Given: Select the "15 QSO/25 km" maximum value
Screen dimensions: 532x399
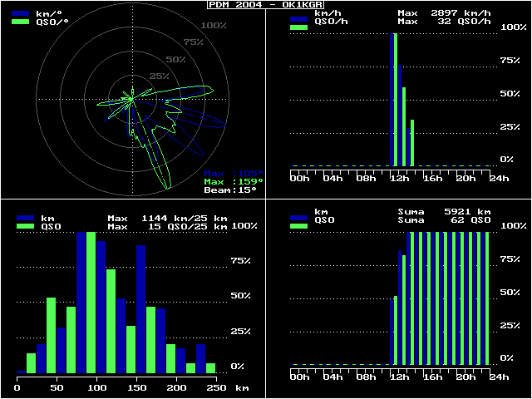Looking at the screenshot, I should click(x=189, y=226).
